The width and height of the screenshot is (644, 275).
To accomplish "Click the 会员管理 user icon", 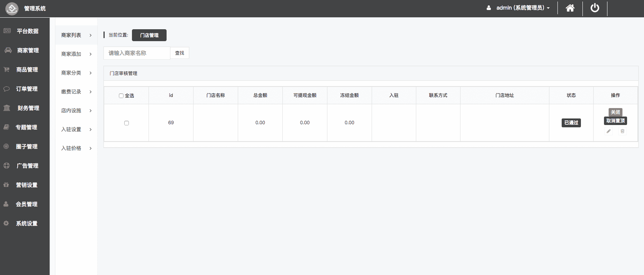I will point(6,204).
